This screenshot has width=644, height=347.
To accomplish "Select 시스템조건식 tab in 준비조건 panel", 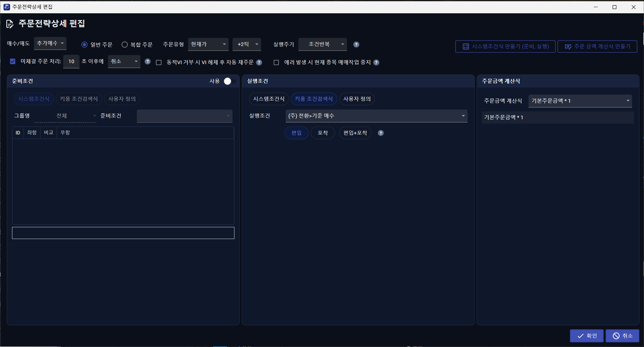I will tap(34, 99).
